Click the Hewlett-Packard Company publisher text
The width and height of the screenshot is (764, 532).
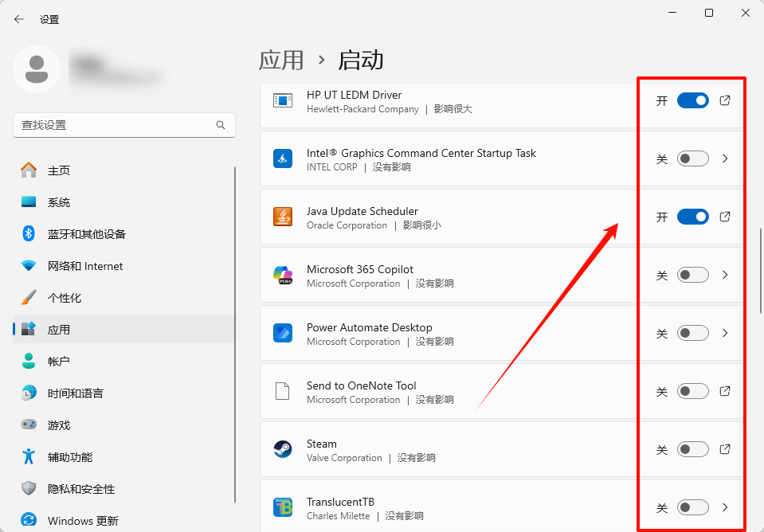[x=362, y=109]
